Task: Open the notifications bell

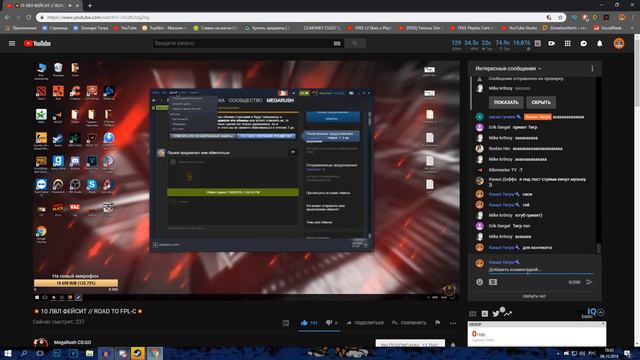Action: 600,43
